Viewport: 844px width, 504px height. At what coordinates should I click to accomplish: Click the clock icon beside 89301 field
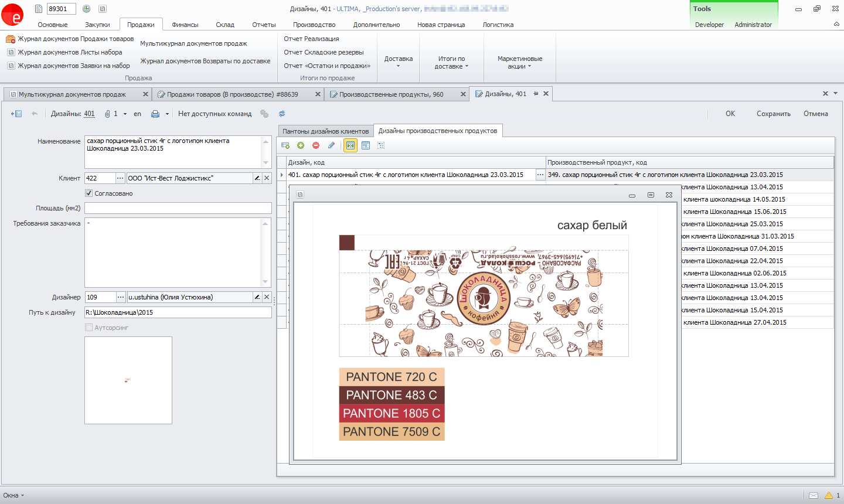(86, 9)
